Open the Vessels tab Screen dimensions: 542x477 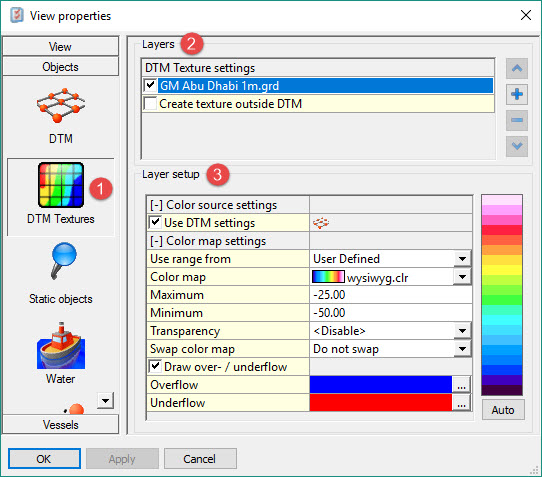tap(60, 424)
